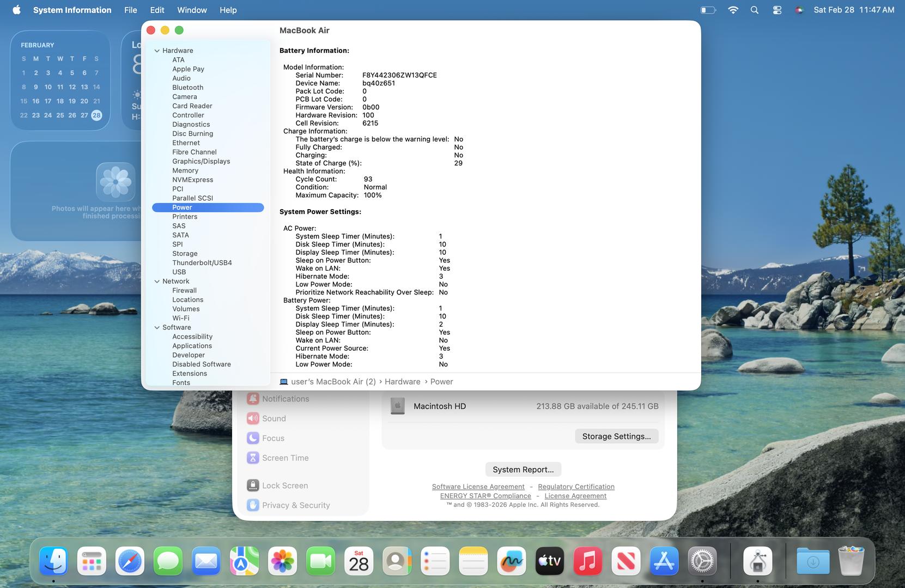This screenshot has height=588, width=905.
Task: Click the Apple TV Dock icon
Action: pos(549,561)
